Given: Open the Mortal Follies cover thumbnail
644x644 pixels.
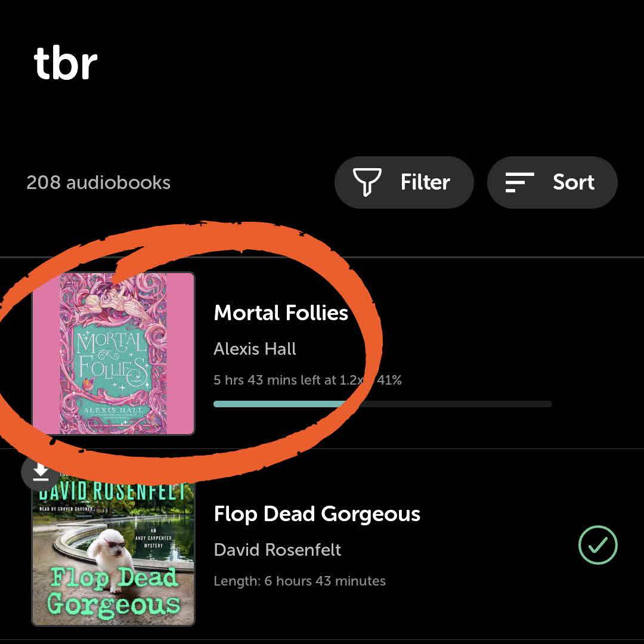Looking at the screenshot, I should [113, 353].
